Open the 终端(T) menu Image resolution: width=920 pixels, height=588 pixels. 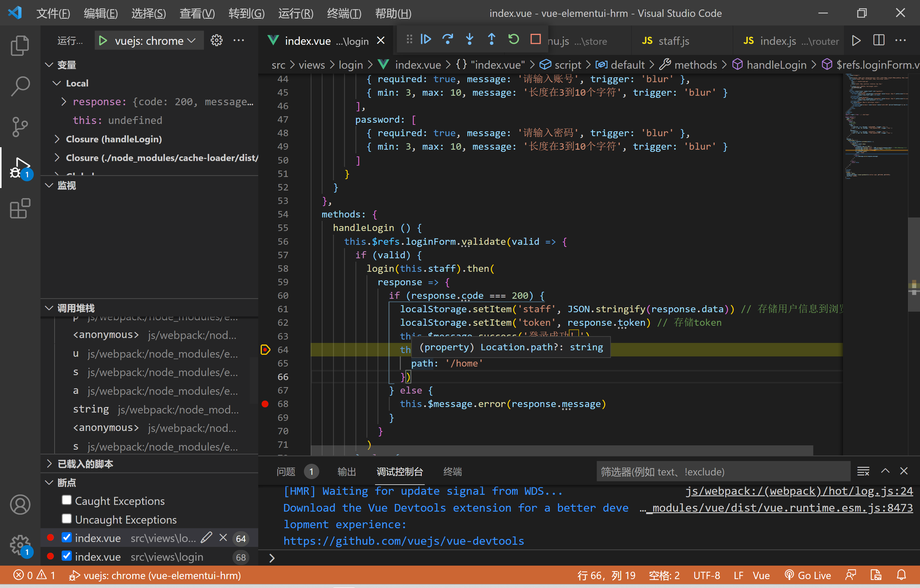[x=344, y=13]
